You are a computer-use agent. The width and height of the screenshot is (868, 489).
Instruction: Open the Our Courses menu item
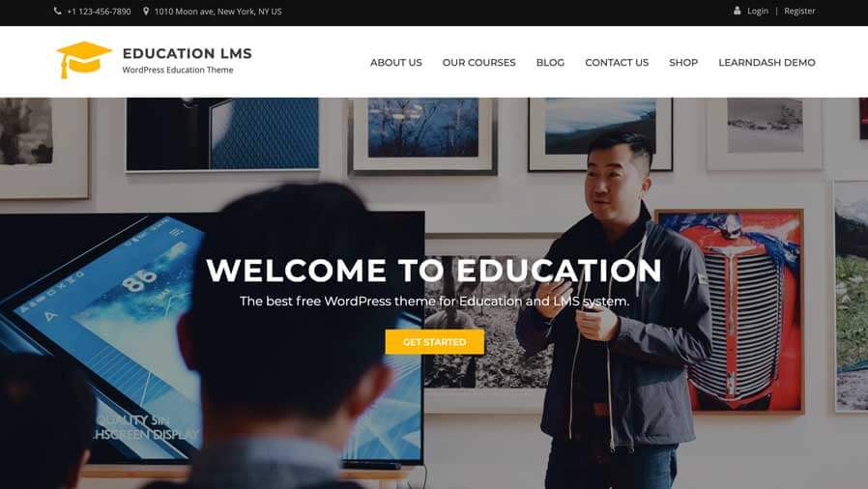(x=478, y=63)
